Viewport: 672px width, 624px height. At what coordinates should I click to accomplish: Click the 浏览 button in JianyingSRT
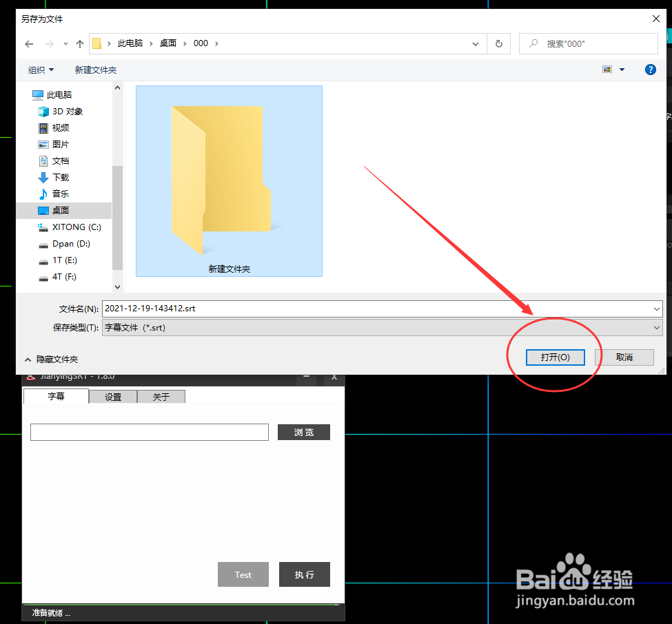tap(304, 432)
